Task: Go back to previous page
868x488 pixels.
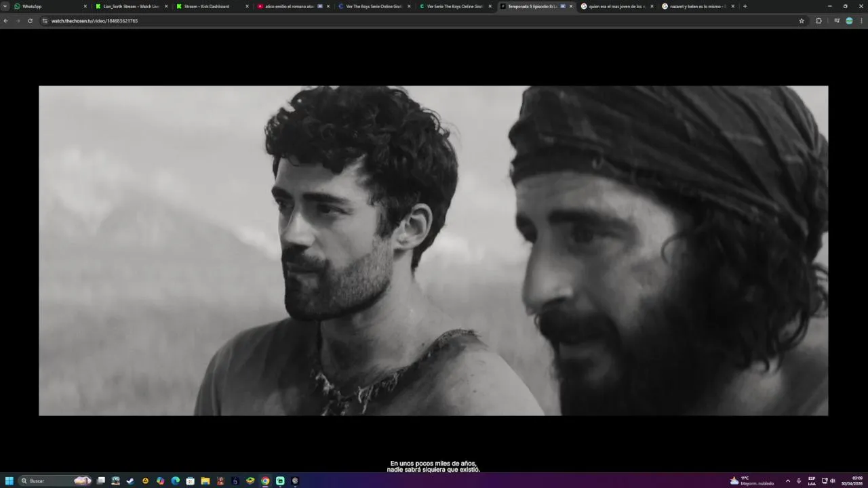Action: [x=6, y=21]
